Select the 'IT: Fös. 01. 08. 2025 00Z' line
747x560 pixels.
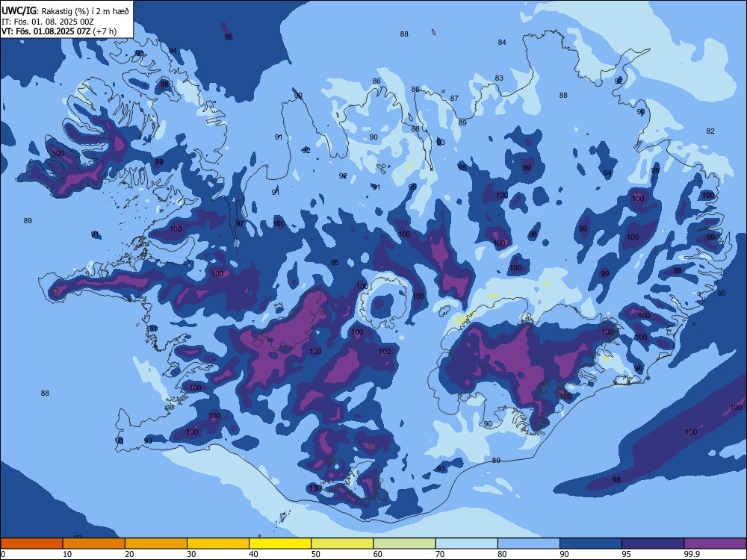tap(48, 22)
